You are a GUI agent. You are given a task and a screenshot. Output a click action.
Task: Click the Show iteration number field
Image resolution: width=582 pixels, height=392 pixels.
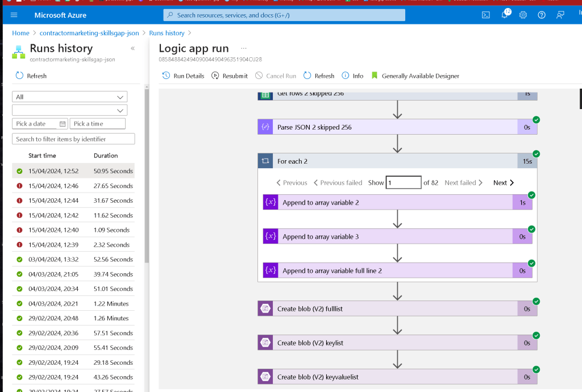(x=404, y=182)
